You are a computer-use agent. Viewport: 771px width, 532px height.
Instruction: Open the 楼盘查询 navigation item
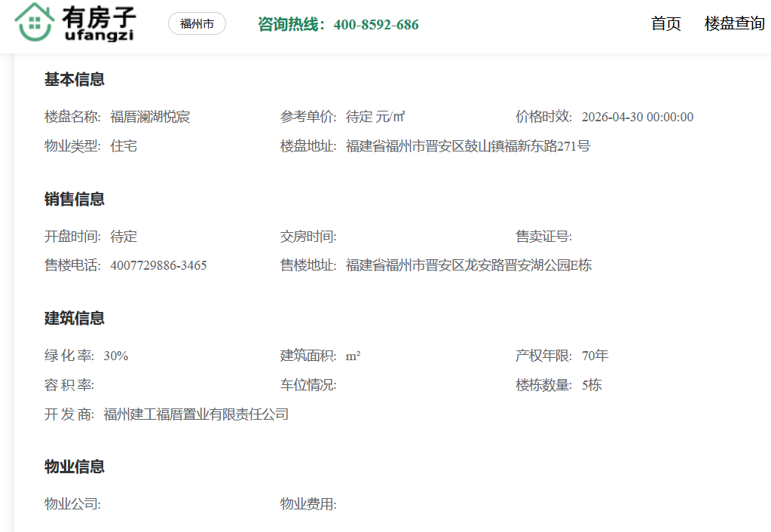(734, 23)
